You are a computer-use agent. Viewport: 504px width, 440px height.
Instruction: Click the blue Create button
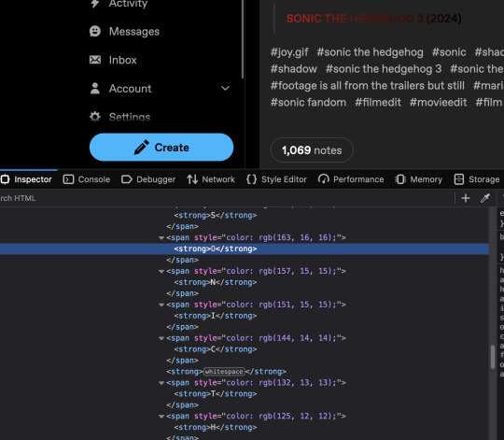point(161,148)
